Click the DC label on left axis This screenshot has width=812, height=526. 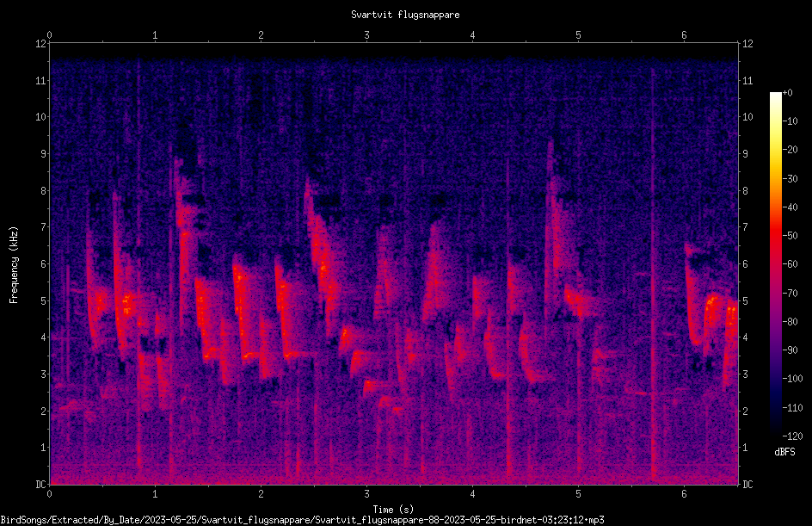[x=40, y=484]
